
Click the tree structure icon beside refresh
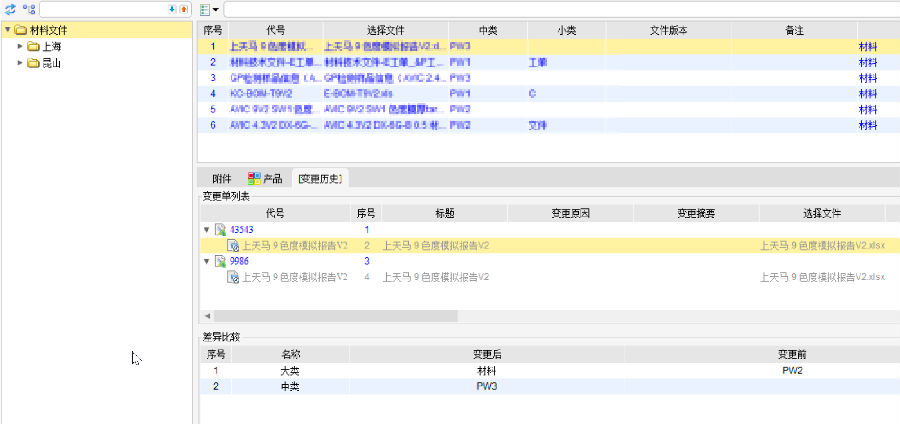coord(28,9)
